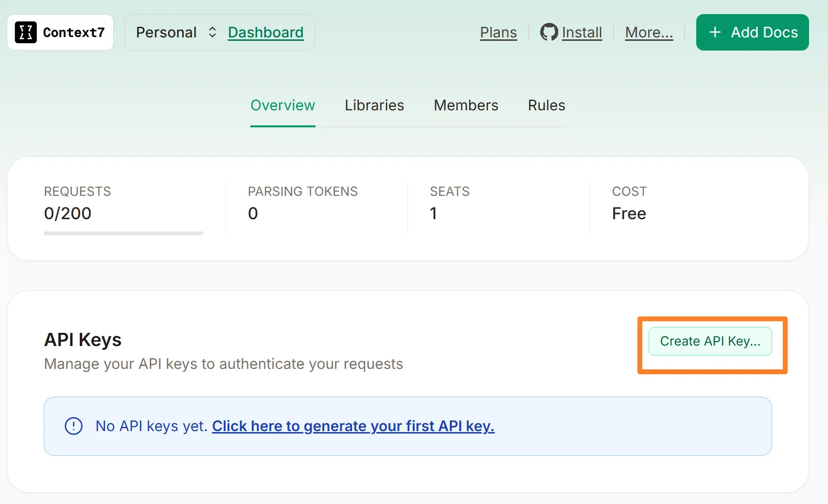
Task: Open the Install link
Action: click(581, 33)
